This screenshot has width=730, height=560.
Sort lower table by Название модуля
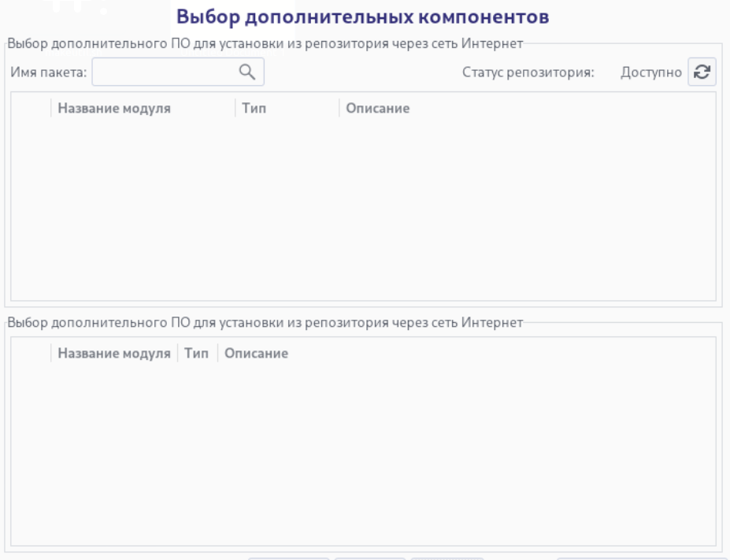click(114, 354)
